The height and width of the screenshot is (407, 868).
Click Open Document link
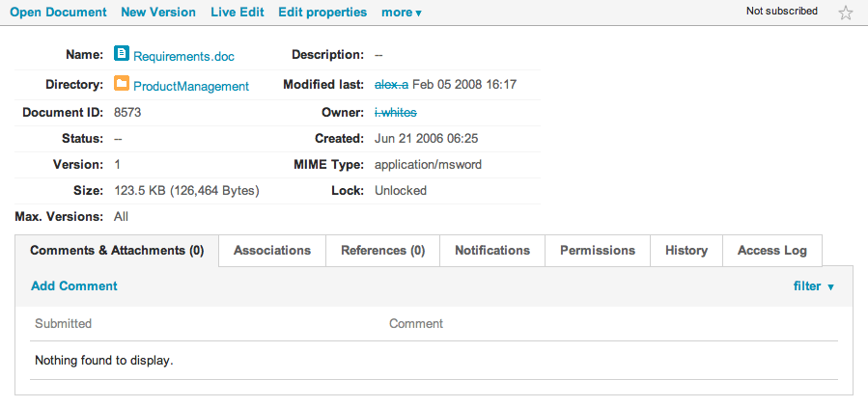pyautogui.click(x=59, y=13)
